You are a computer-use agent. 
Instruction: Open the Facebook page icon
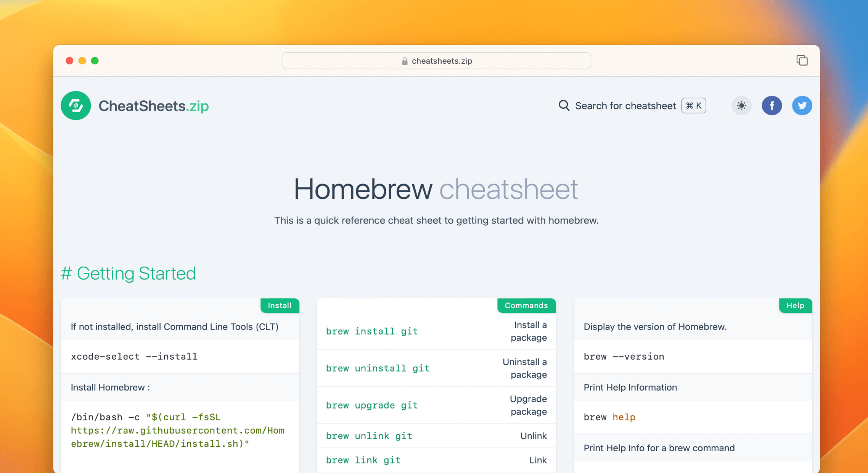[772, 106]
